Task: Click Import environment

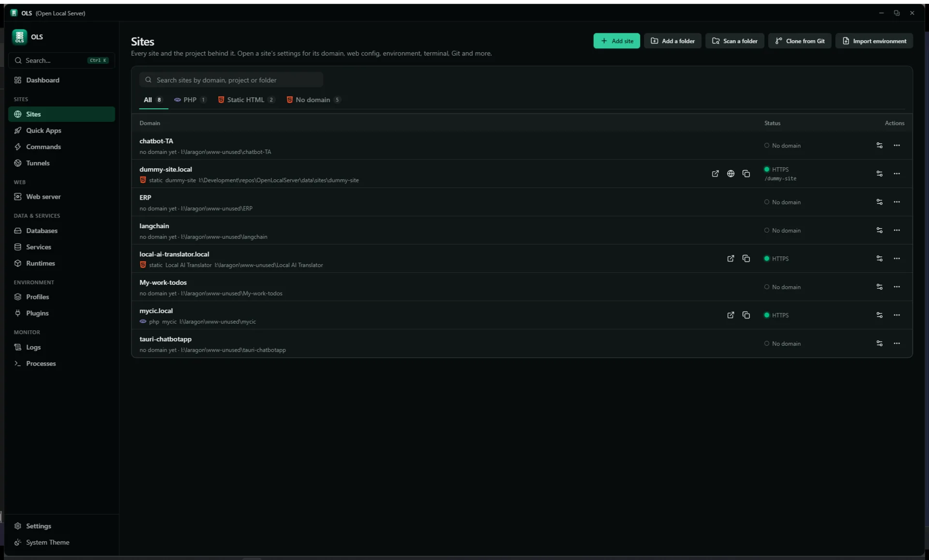Action: [874, 41]
